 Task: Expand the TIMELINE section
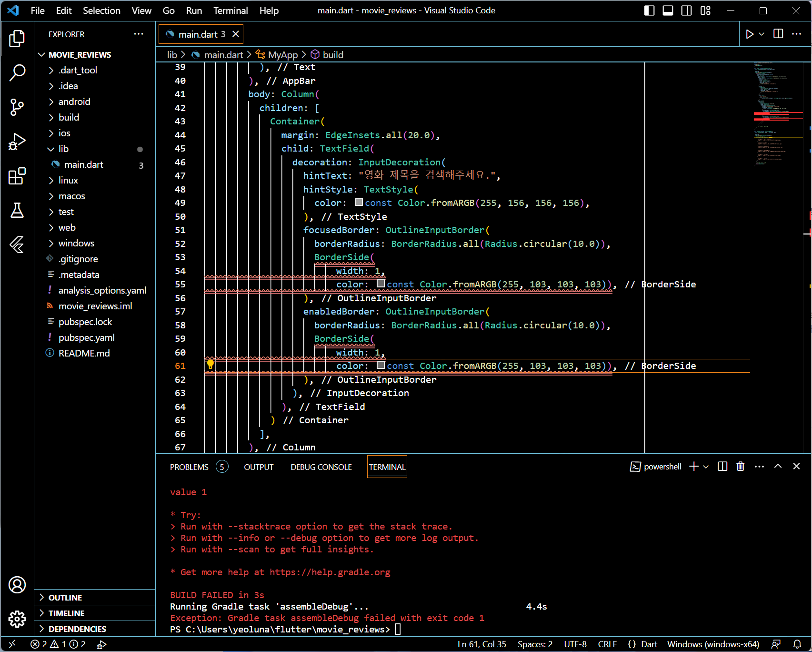(x=95, y=613)
